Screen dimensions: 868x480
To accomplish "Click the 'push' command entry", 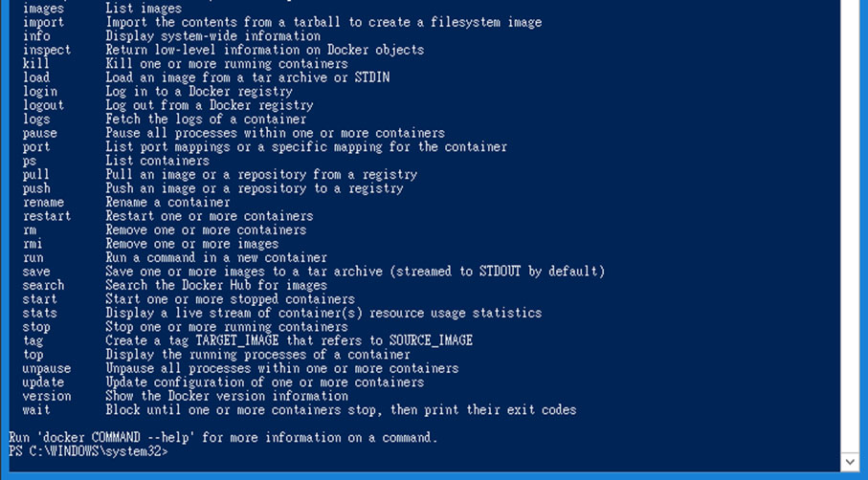I will pos(36,188).
